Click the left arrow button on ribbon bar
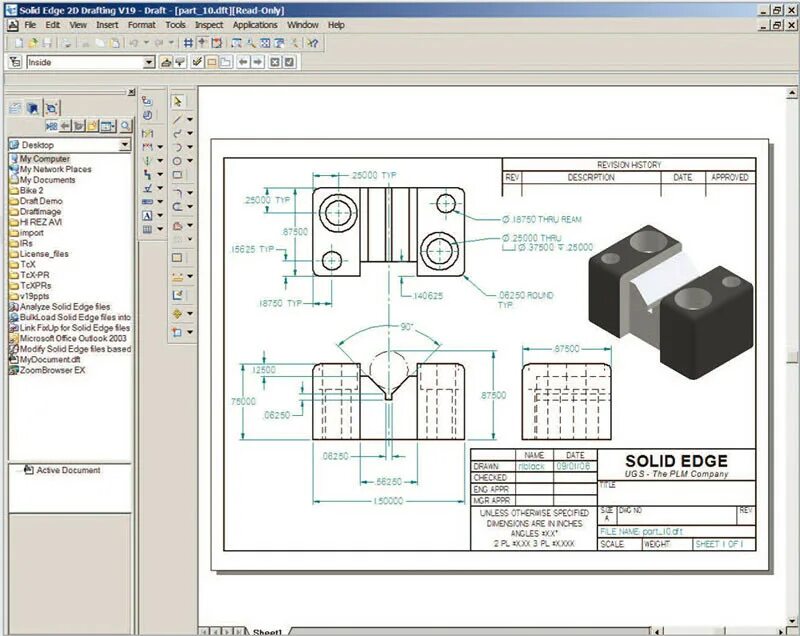The height and width of the screenshot is (636, 800). [x=243, y=62]
